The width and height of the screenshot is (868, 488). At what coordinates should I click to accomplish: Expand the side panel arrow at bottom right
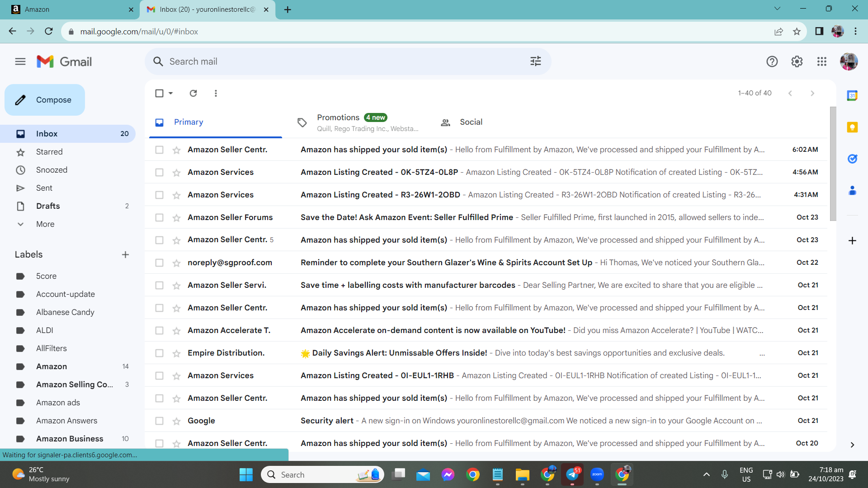pos(852,445)
